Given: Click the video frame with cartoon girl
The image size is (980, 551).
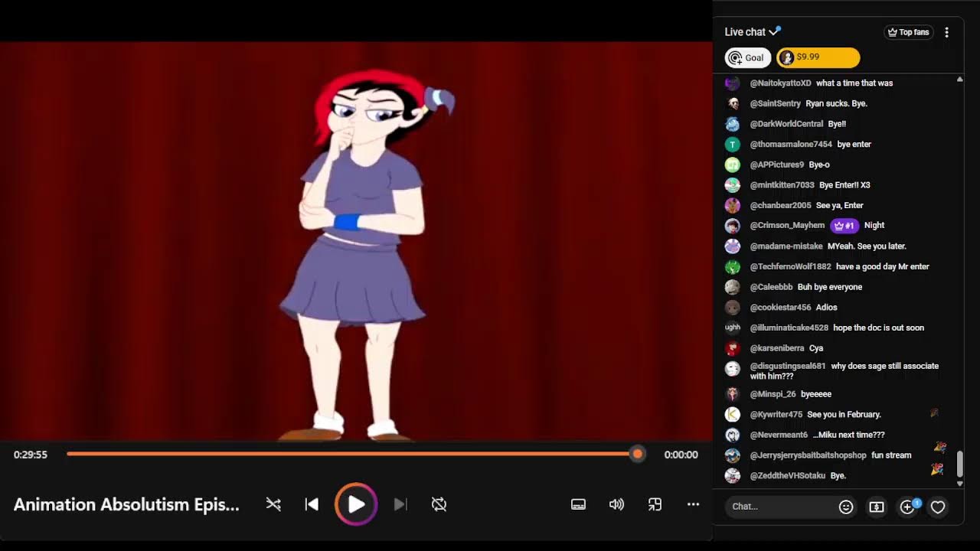Looking at the screenshot, I should (x=356, y=241).
